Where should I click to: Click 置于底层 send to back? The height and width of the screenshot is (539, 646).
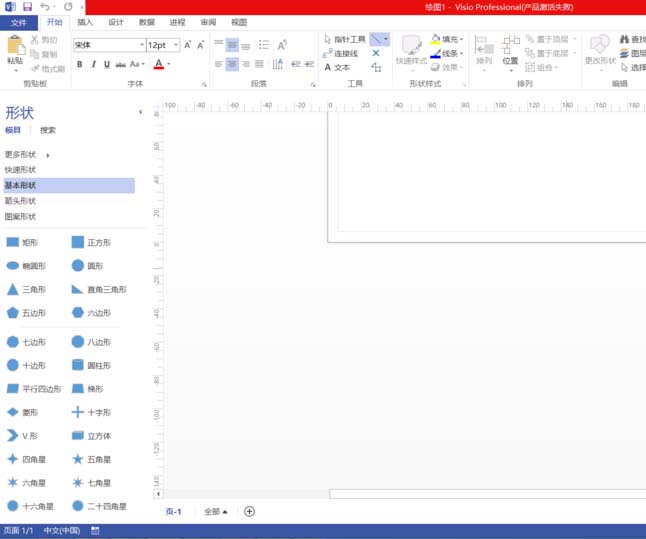[x=548, y=53]
